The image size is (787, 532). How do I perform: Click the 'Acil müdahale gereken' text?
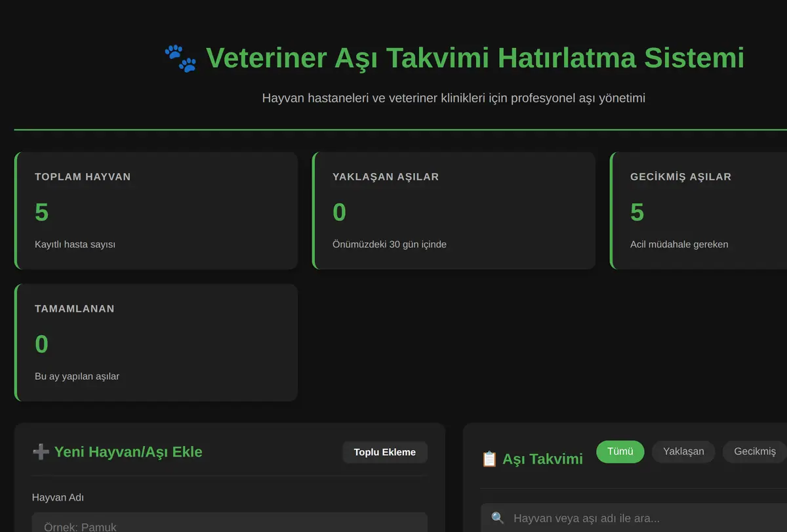coord(679,245)
